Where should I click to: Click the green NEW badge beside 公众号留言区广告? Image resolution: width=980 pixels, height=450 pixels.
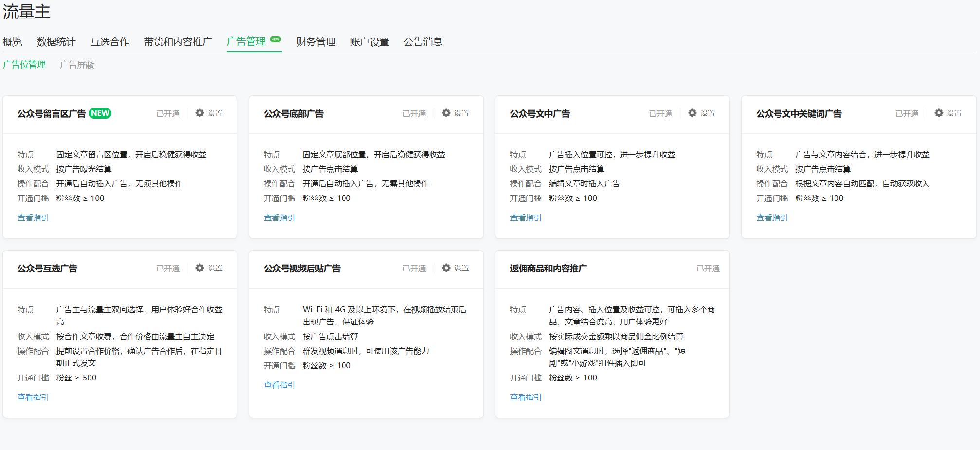coord(100,113)
